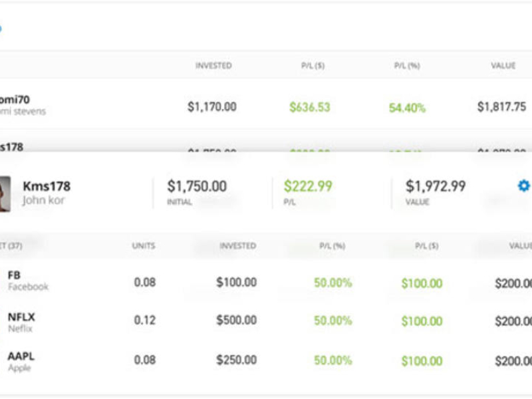Select the AAPL Apple holding

coord(21,360)
